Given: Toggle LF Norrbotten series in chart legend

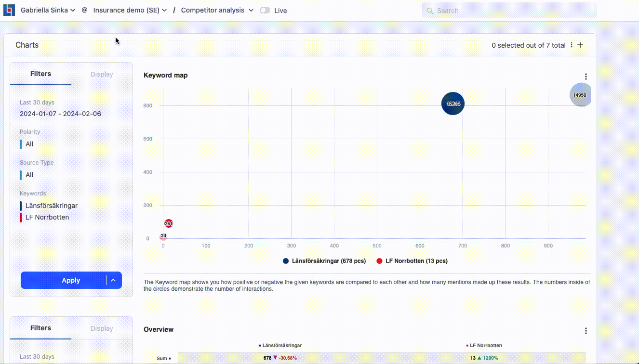Looking at the screenshot, I should click(x=412, y=261).
